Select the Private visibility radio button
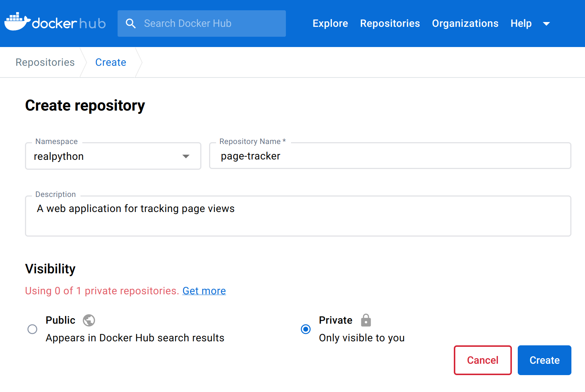 pyautogui.click(x=306, y=329)
